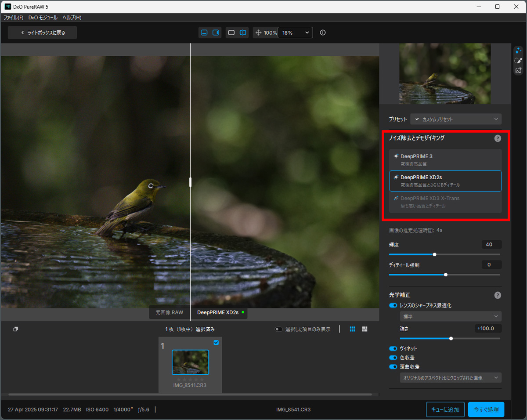Disable レンズのシャープネス最適化 toggle

pos(393,305)
